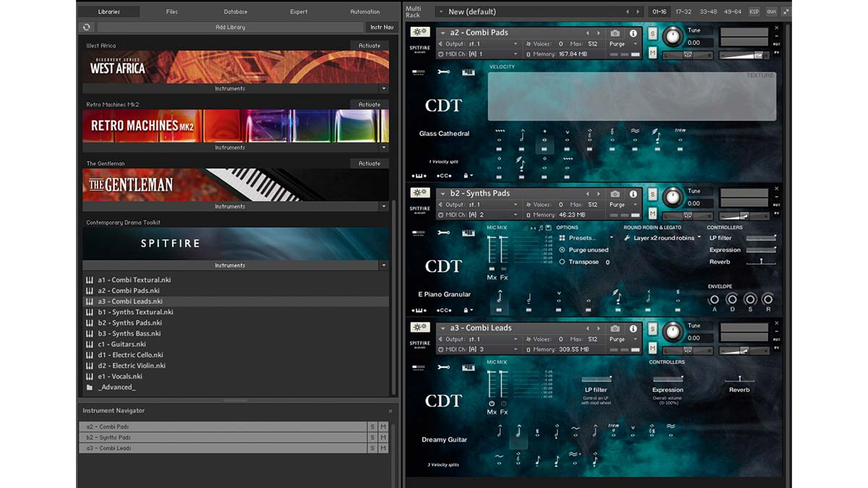Image resolution: width=868 pixels, height=488 pixels.
Task: Open the Automation tab
Action: (365, 12)
